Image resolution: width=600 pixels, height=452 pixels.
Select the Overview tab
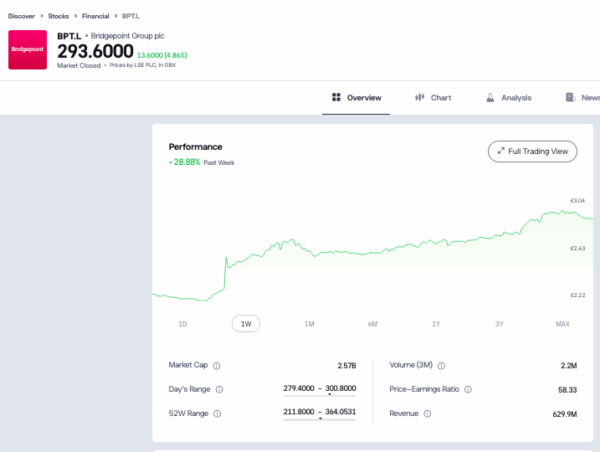pyautogui.click(x=356, y=98)
